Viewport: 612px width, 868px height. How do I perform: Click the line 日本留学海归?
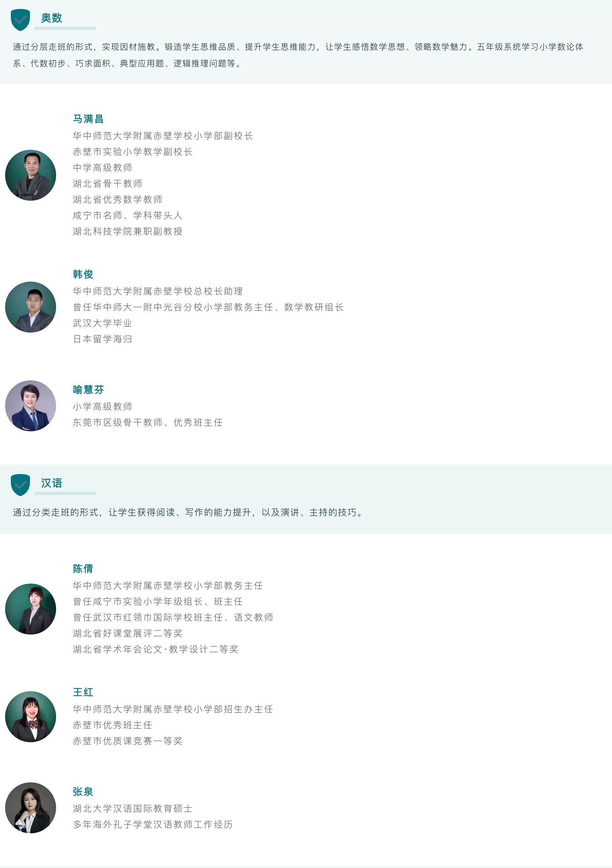coord(102,339)
